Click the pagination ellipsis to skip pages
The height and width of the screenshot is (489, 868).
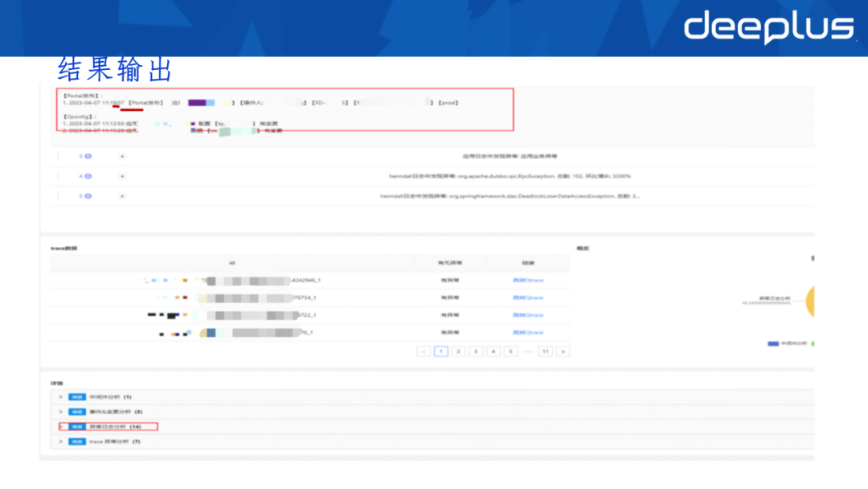[x=528, y=351]
